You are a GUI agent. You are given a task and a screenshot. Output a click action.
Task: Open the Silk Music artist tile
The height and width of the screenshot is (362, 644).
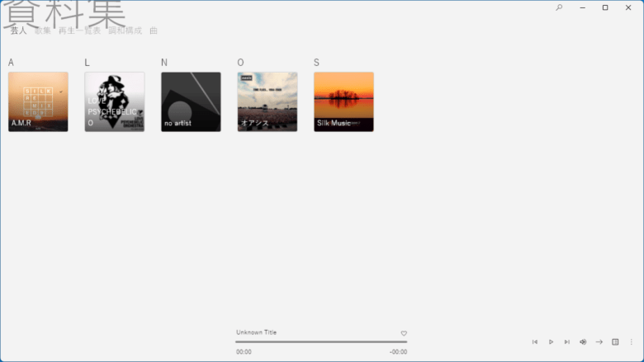(343, 102)
